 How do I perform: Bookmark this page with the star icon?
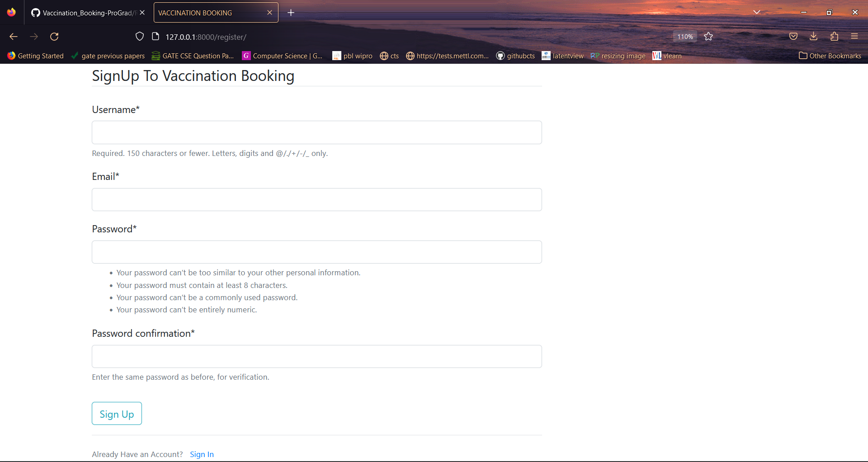(708, 36)
